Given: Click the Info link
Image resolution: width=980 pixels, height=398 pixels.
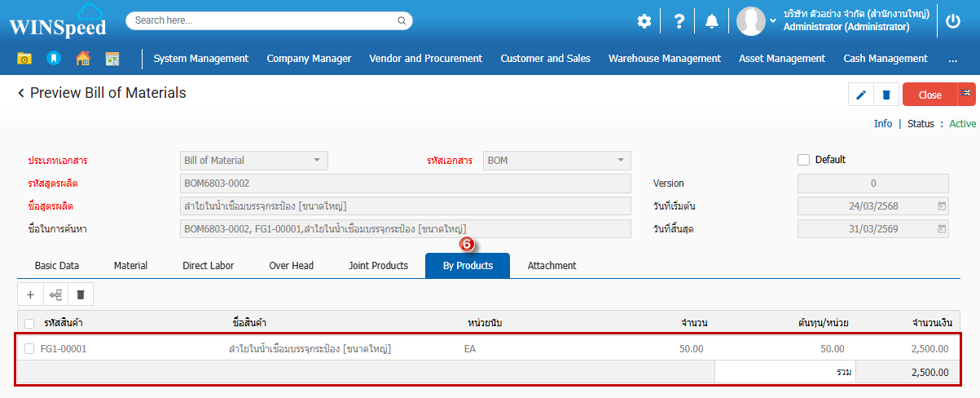Looking at the screenshot, I should (883, 124).
